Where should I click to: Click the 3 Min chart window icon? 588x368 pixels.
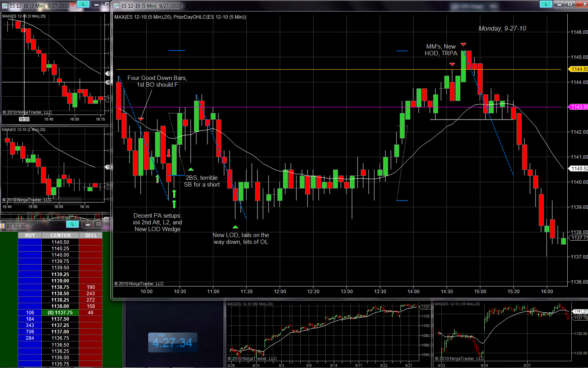[5, 6]
